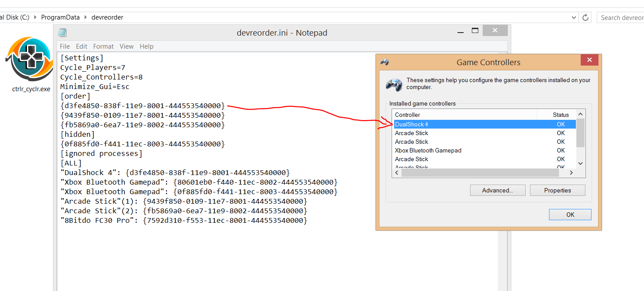Click the controller list scroll-left arrow
The image size is (644, 291).
point(396,172)
